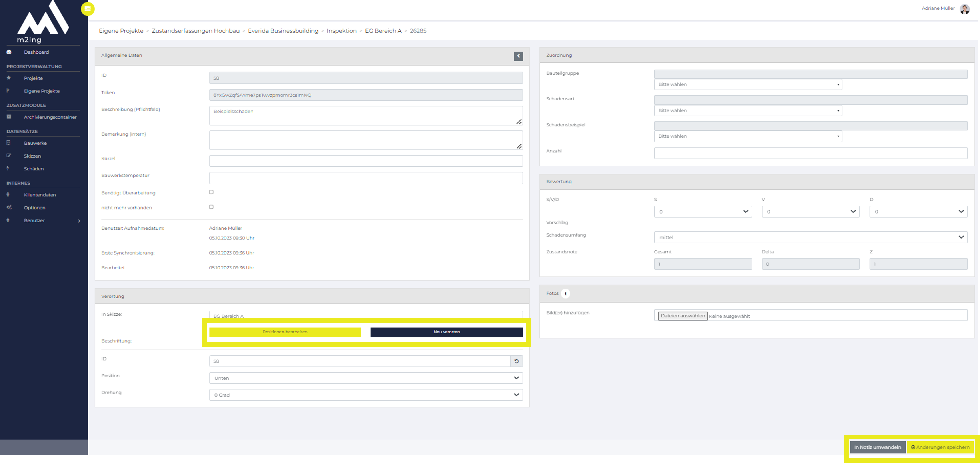This screenshot has height=463, width=980.
Task: Open the Schadensbeispiel Bitte wählen dropdown
Action: 748,136
